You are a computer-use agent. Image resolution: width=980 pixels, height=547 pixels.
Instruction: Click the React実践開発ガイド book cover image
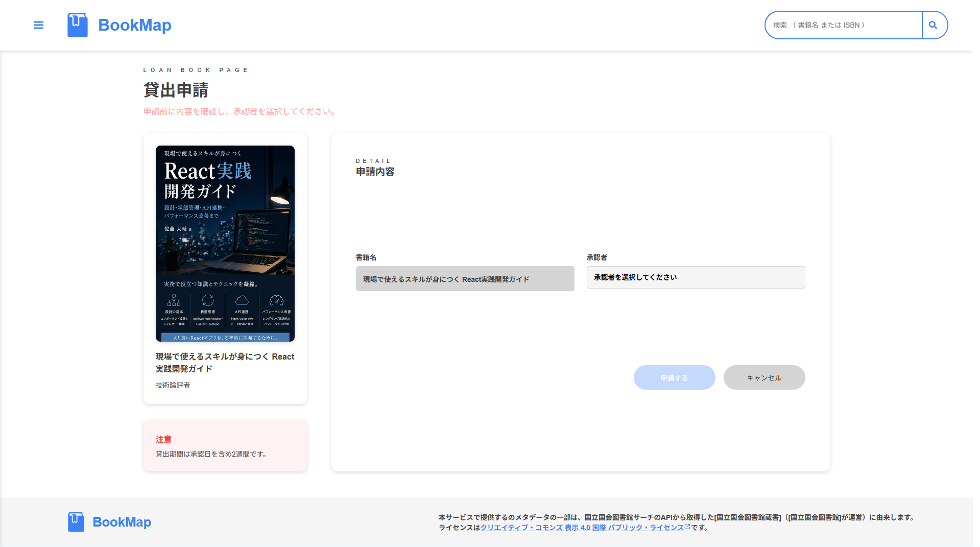click(x=225, y=244)
